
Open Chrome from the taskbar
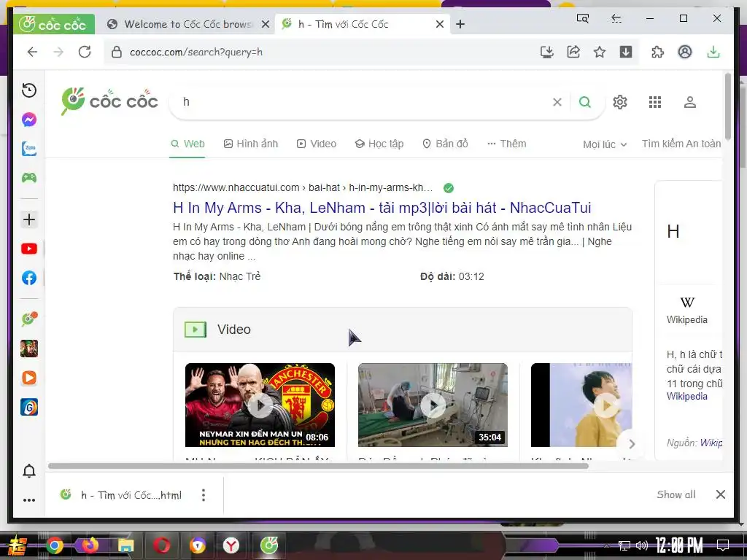tap(55, 545)
